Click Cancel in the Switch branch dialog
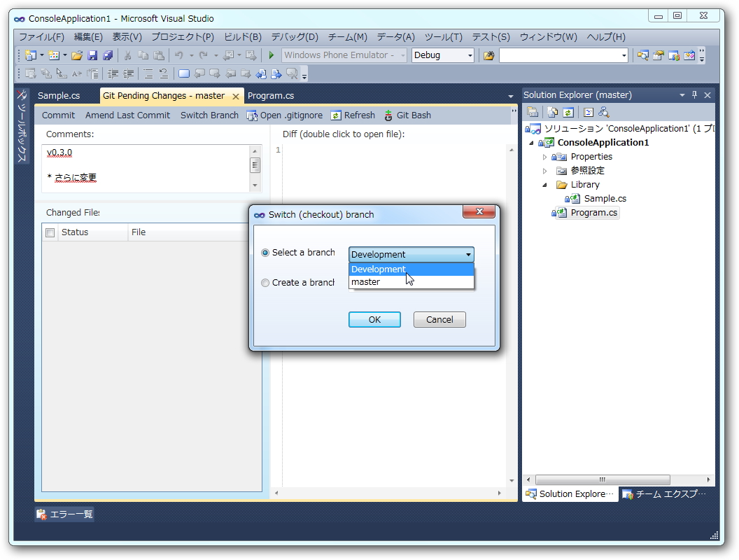Viewport: 739px width, 560px height. coord(439,320)
